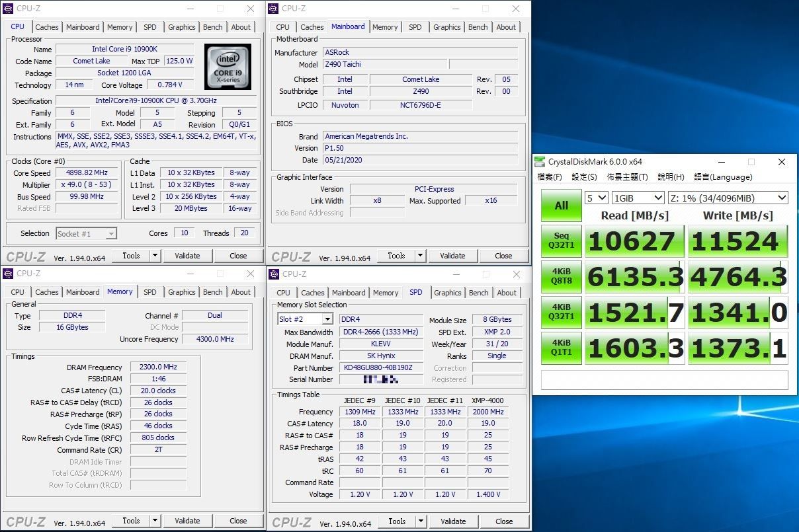Open the 佈景主題(T) menu

(627, 177)
